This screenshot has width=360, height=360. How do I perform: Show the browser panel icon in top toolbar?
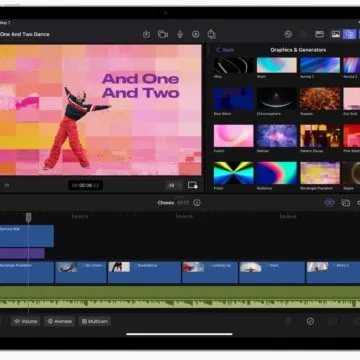tap(319, 34)
